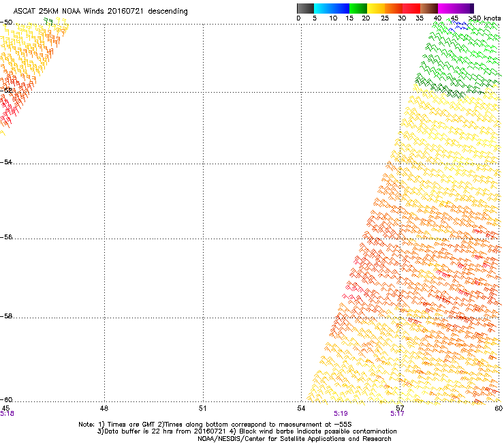The width and height of the screenshot is (504, 443).
Task: Click the cyan 5-10 knots legend segment
Action: (323, 8)
